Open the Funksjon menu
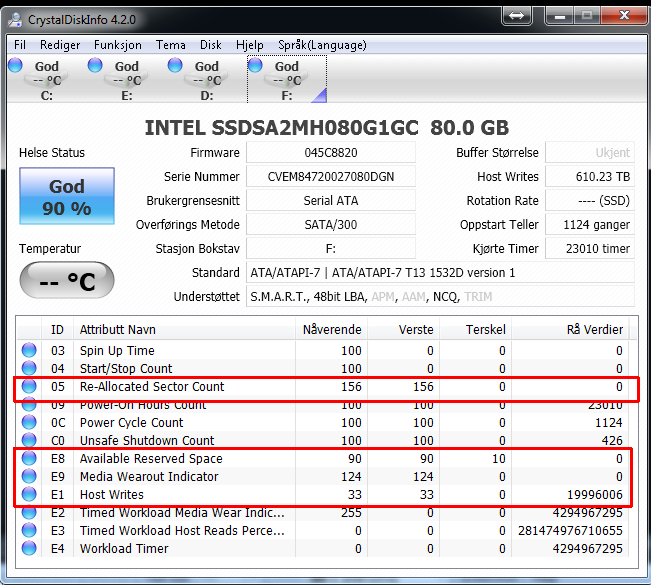This screenshot has height=585, width=651. [x=117, y=45]
